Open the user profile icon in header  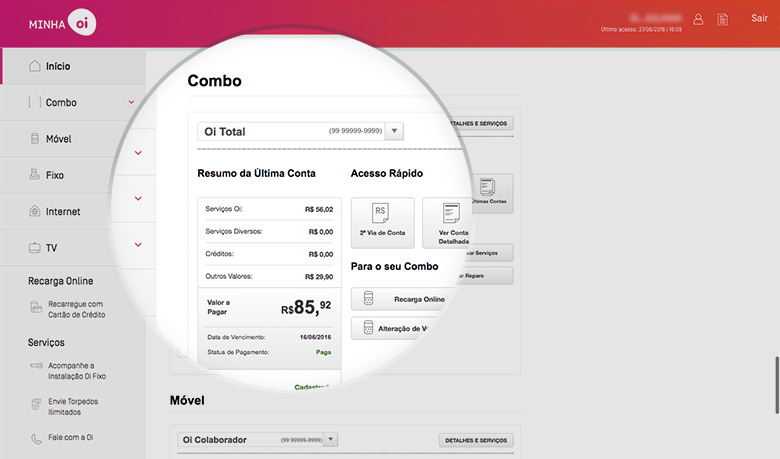click(x=698, y=19)
